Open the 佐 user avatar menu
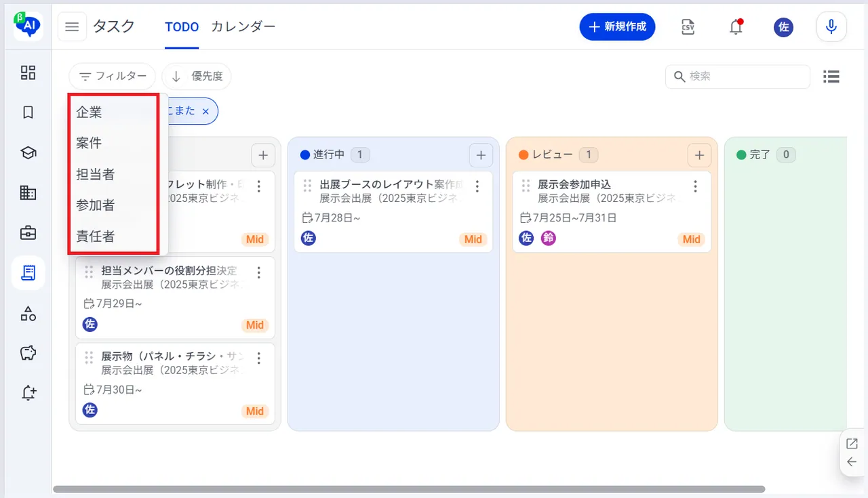This screenshot has height=498, width=868. [784, 27]
